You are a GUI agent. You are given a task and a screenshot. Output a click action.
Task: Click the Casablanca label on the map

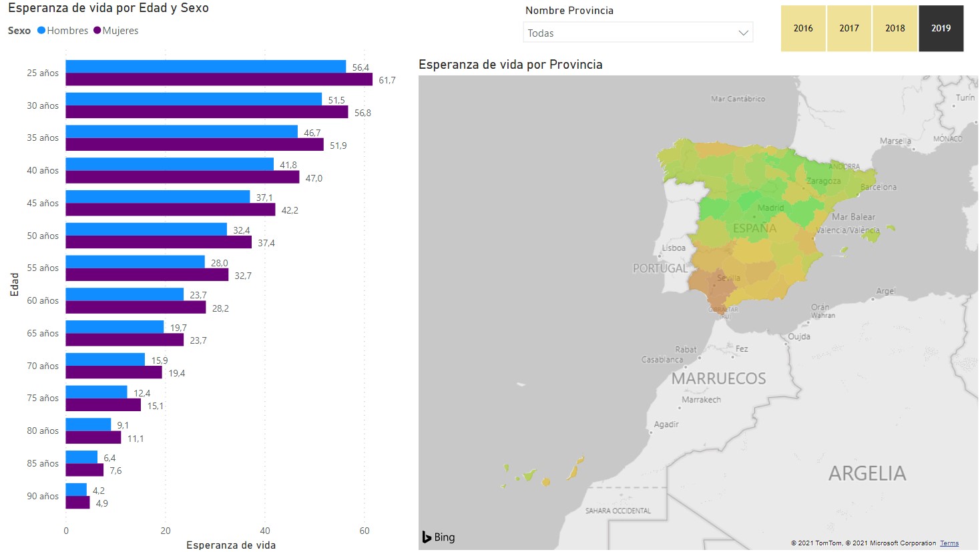[x=662, y=359]
